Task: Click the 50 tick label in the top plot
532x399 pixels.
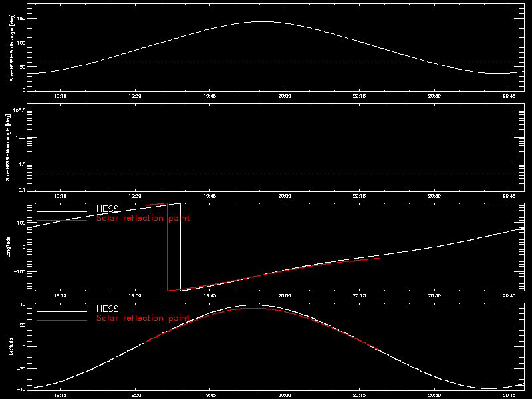Action: click(22, 67)
